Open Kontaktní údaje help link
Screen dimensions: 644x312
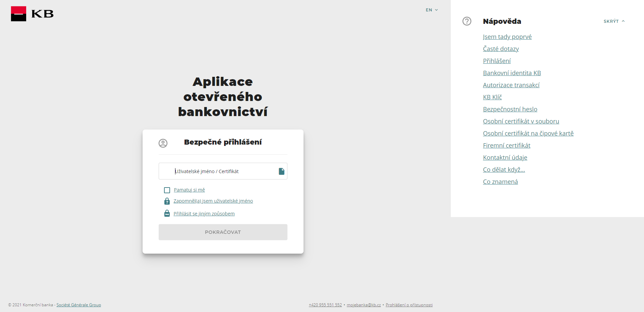[505, 157]
